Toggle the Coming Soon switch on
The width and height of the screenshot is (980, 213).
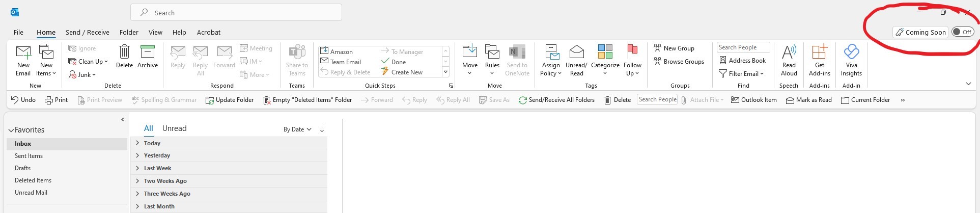pyautogui.click(x=963, y=32)
